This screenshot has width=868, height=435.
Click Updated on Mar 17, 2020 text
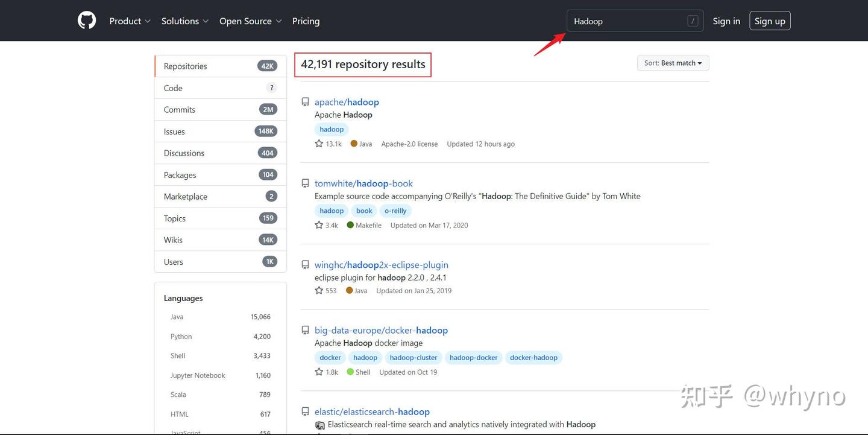tap(429, 226)
